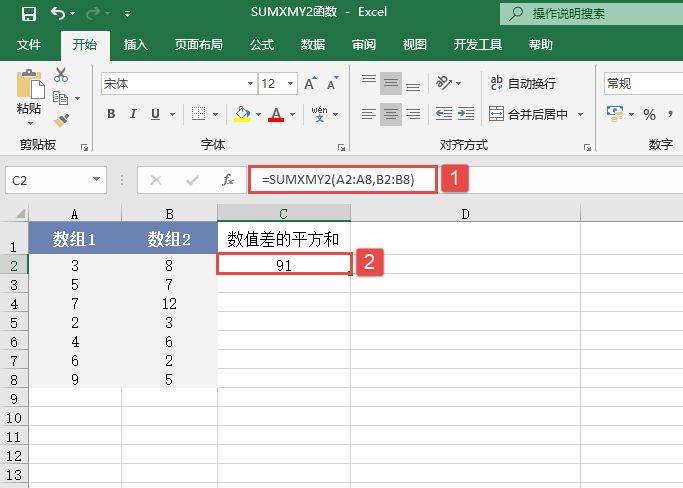Click the Decrease Indent icon

click(x=444, y=114)
